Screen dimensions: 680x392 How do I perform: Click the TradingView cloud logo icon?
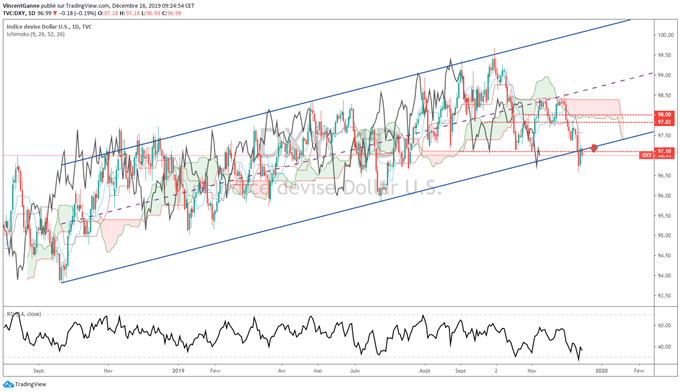pos(8,384)
